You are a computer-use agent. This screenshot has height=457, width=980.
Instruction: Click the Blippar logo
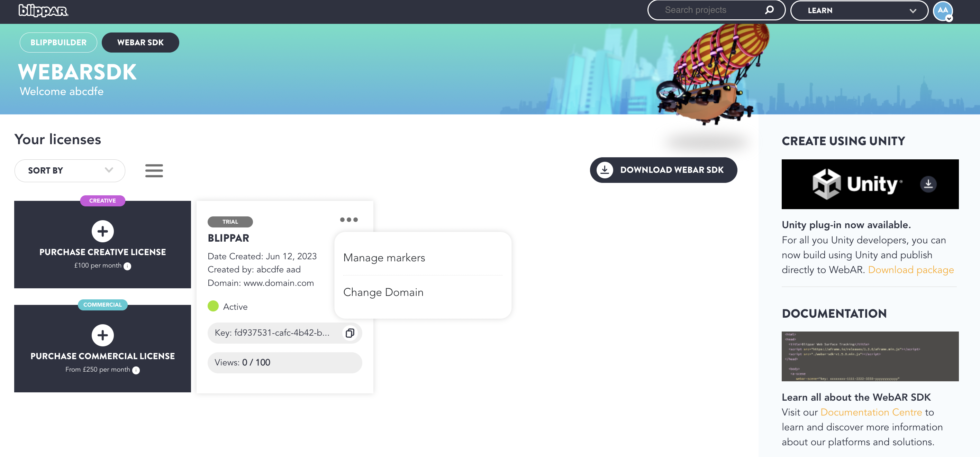point(43,10)
